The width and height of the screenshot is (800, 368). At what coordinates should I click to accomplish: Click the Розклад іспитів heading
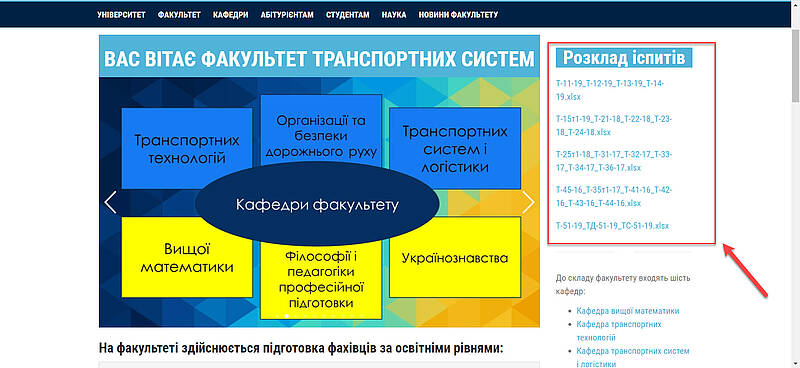click(x=623, y=58)
